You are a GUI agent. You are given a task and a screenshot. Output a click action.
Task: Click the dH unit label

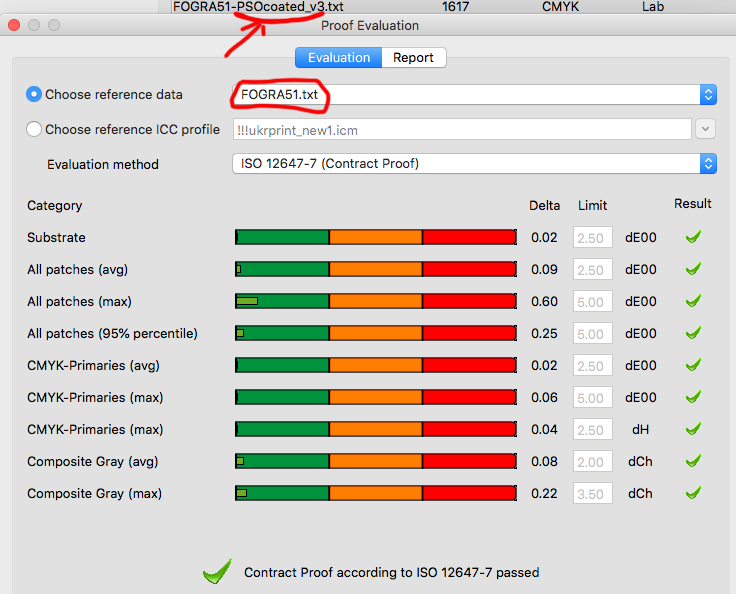click(x=640, y=429)
